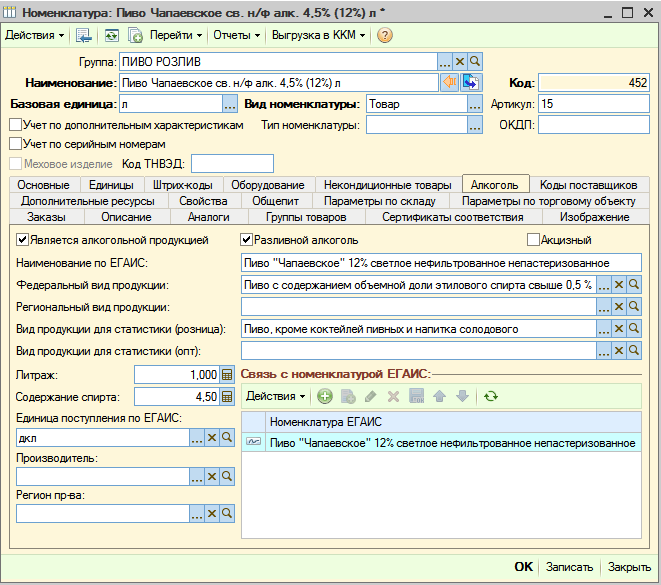The height and width of the screenshot is (585, 661).
Task: Click the refresh icon in ЕГАИС link toolbar
Action: (x=491, y=396)
